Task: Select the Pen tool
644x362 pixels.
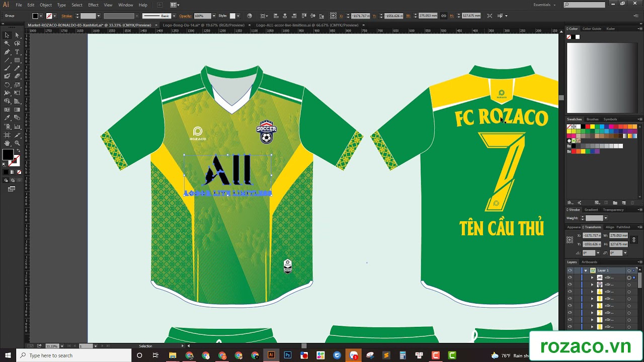Action: click(7, 52)
